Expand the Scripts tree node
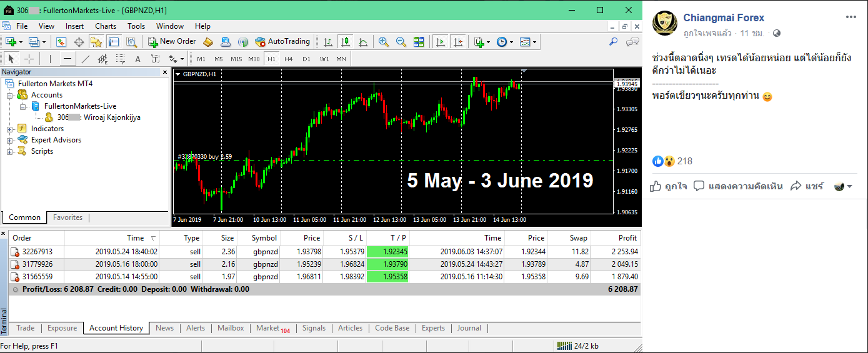 click(10, 151)
